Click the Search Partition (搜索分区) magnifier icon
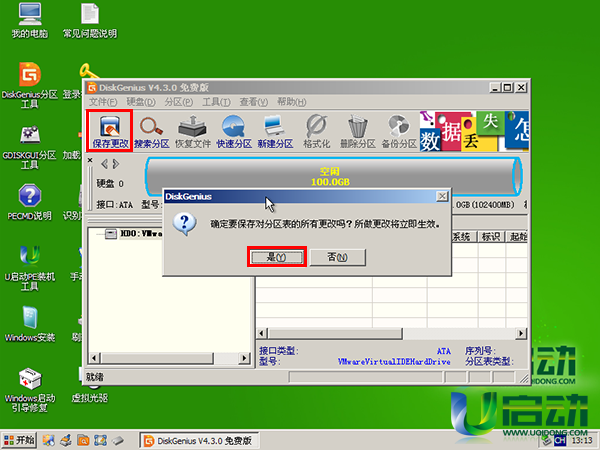This screenshot has height=450, width=600. (152, 131)
